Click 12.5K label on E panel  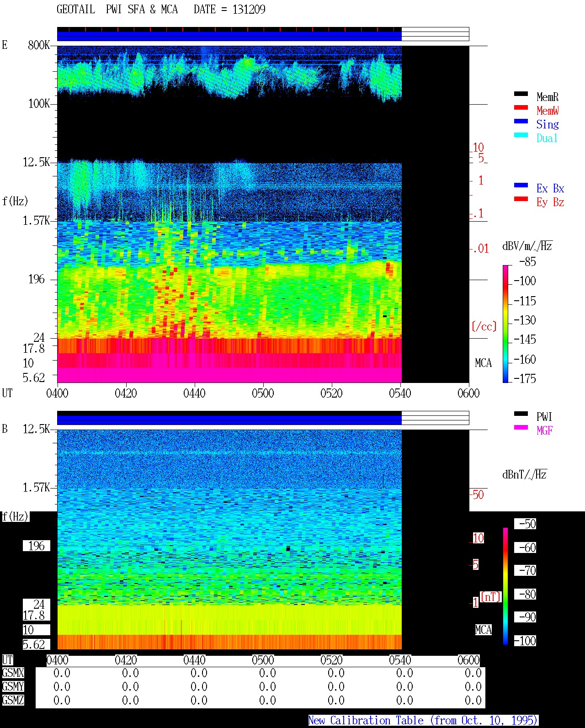tap(36, 162)
